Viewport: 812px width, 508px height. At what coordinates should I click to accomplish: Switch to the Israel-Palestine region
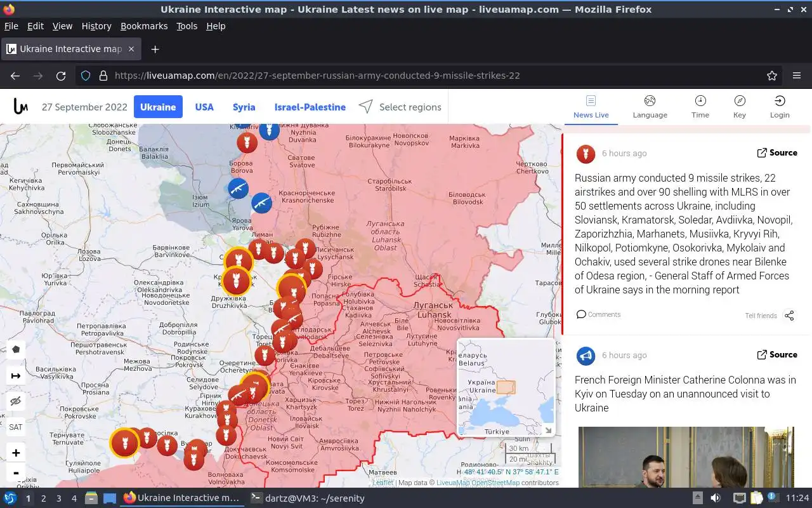click(310, 107)
